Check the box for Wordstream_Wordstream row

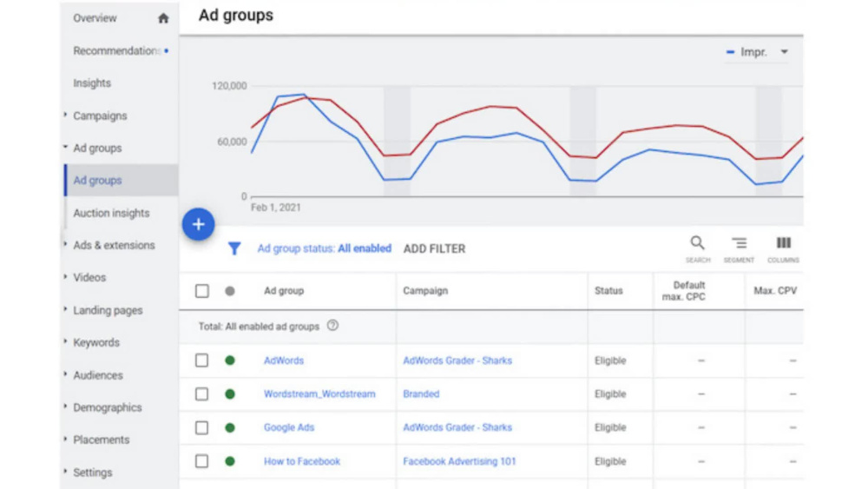tap(202, 394)
